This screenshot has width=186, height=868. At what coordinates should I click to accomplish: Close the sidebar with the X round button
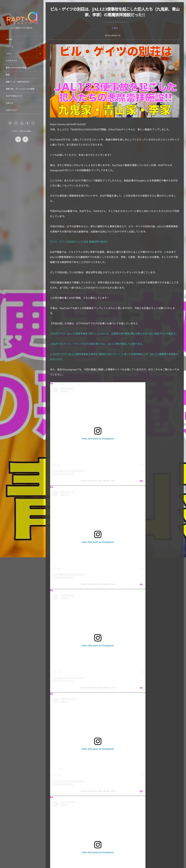pos(18,139)
